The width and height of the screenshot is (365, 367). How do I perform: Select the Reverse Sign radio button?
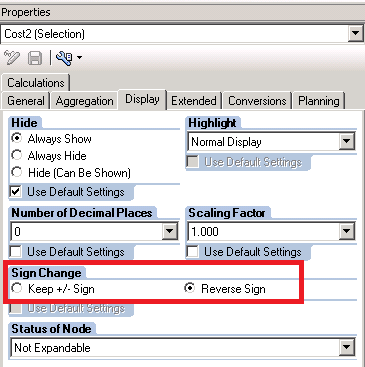[x=190, y=288]
